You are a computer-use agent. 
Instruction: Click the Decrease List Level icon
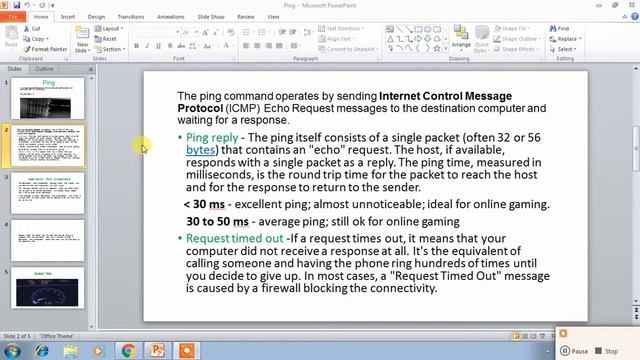(282, 32)
